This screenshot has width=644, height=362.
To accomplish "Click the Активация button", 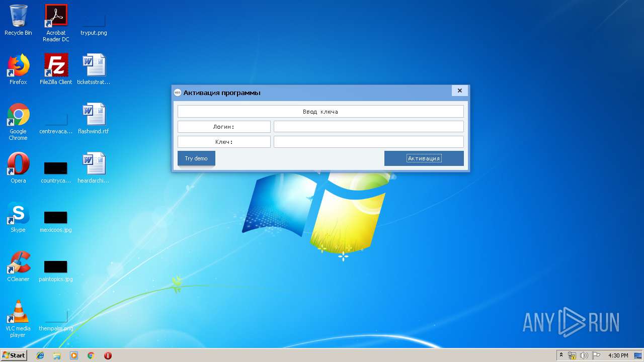I will pos(424,158).
